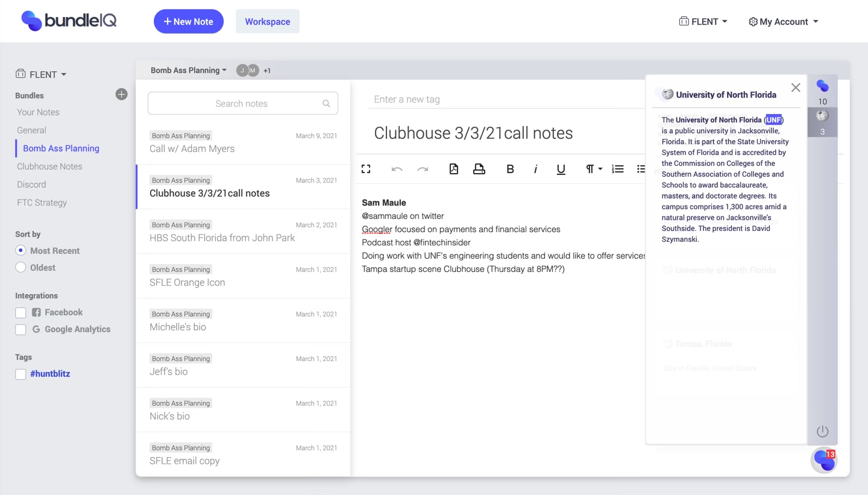The image size is (868, 495).
Task: Enable the Facebook integration checkbox
Action: 20,312
